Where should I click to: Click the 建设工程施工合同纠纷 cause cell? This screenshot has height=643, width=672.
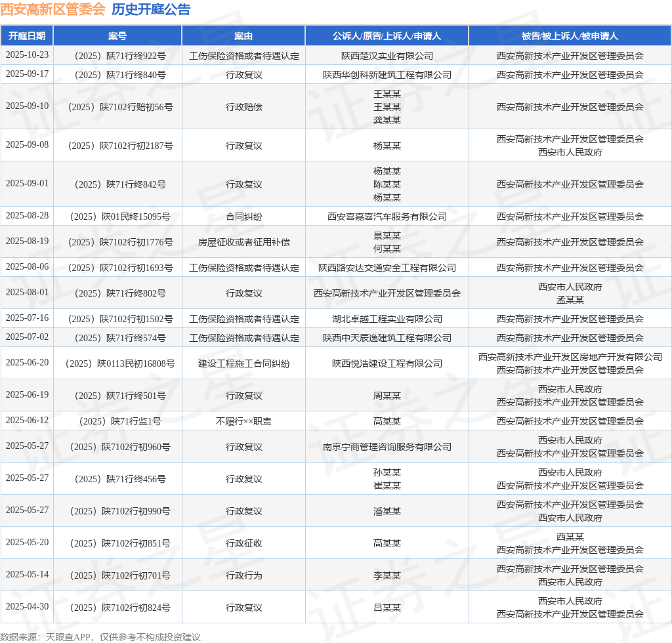click(244, 363)
